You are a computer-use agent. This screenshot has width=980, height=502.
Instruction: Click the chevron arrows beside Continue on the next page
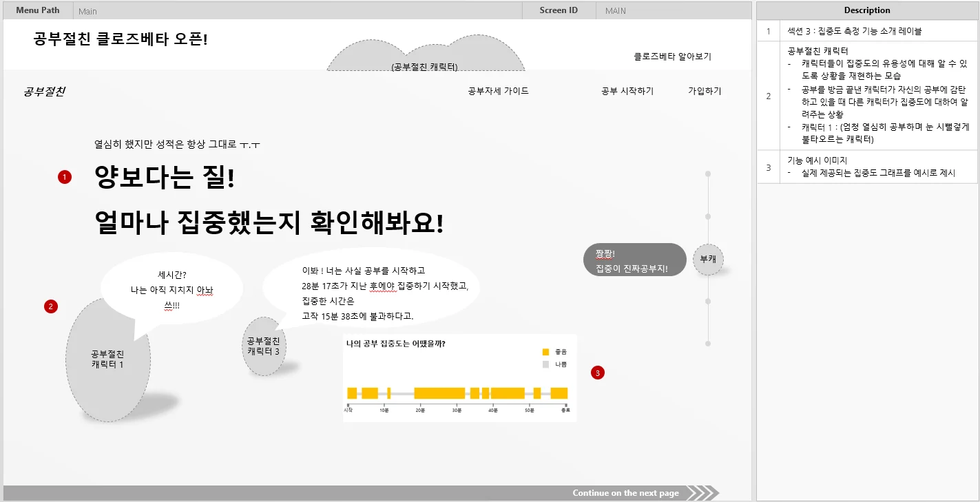pos(702,493)
